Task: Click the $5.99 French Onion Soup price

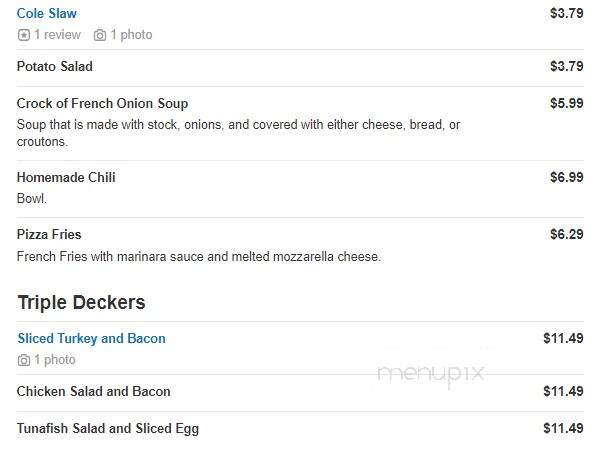Action: pyautogui.click(x=566, y=103)
